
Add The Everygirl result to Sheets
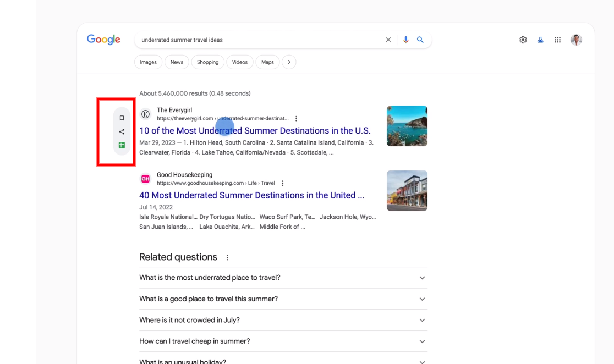pyautogui.click(x=122, y=145)
